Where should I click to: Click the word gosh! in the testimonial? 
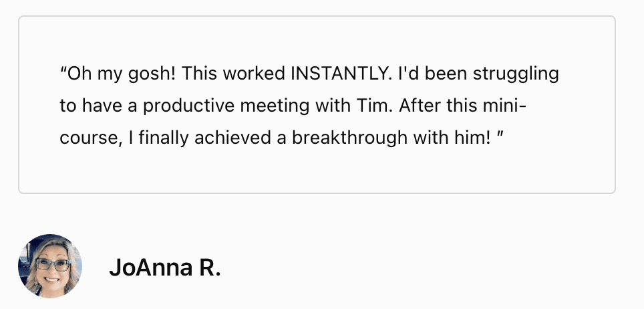[x=152, y=73]
